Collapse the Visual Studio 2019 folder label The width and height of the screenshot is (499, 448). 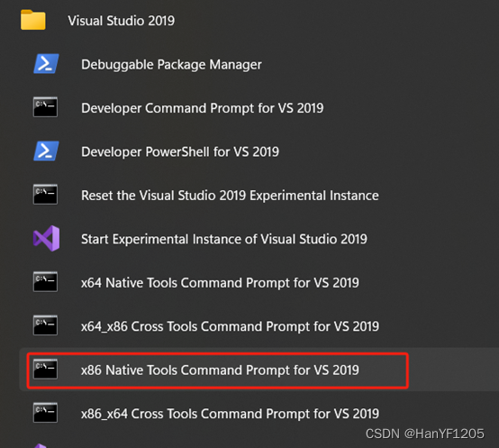(122, 21)
